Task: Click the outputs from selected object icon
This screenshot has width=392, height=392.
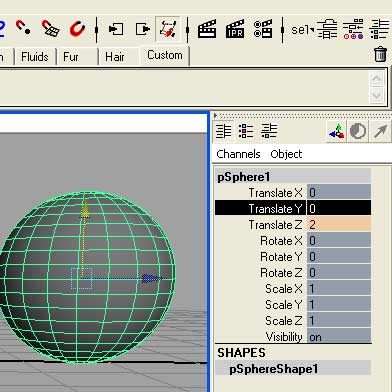Action: (143, 29)
